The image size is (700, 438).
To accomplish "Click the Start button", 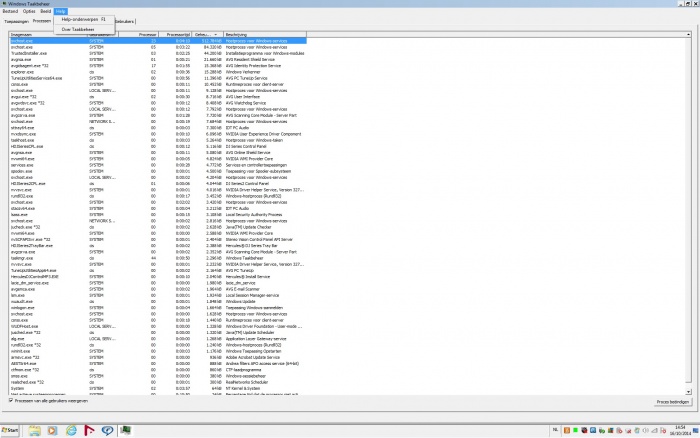I will click(10, 430).
